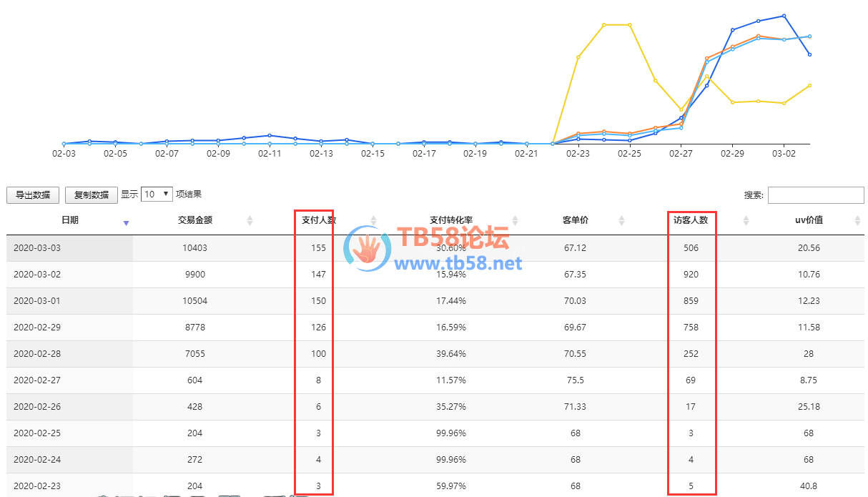Click sort arrows beside 交易金额
This screenshot has height=497, width=868.
coord(250,221)
